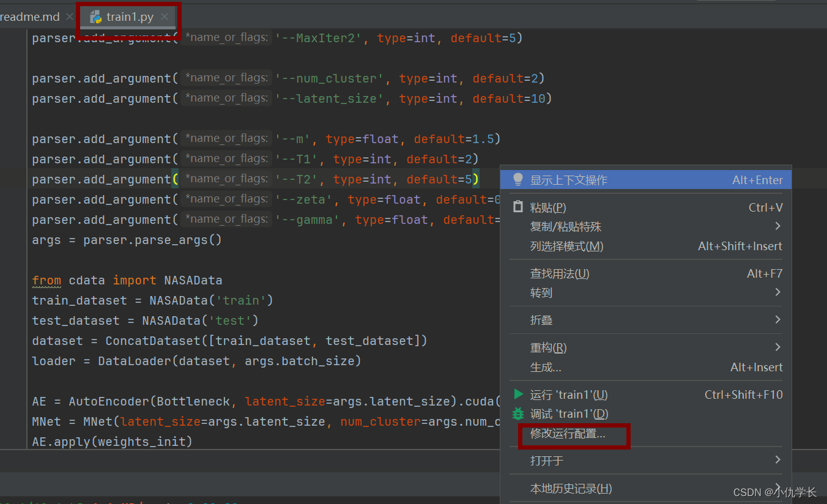Expand the 复制/粘贴特殊 submenu
Screen dimensions: 827x504
point(645,226)
